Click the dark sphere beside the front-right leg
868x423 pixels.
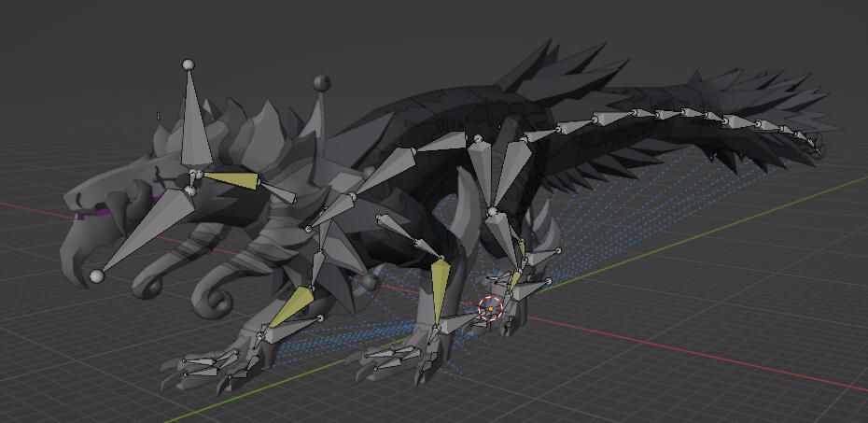click(x=371, y=281)
